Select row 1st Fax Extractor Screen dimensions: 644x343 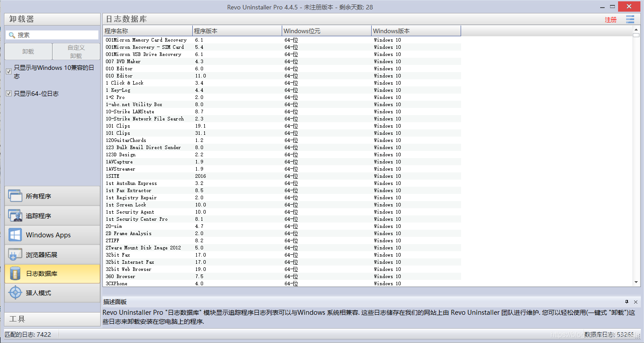[282, 190]
